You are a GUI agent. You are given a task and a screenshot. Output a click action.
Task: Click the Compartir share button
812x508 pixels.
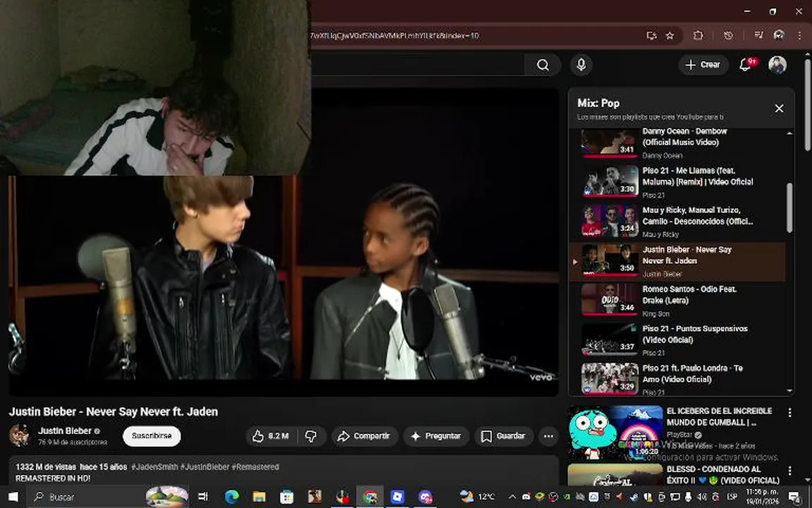tap(364, 437)
